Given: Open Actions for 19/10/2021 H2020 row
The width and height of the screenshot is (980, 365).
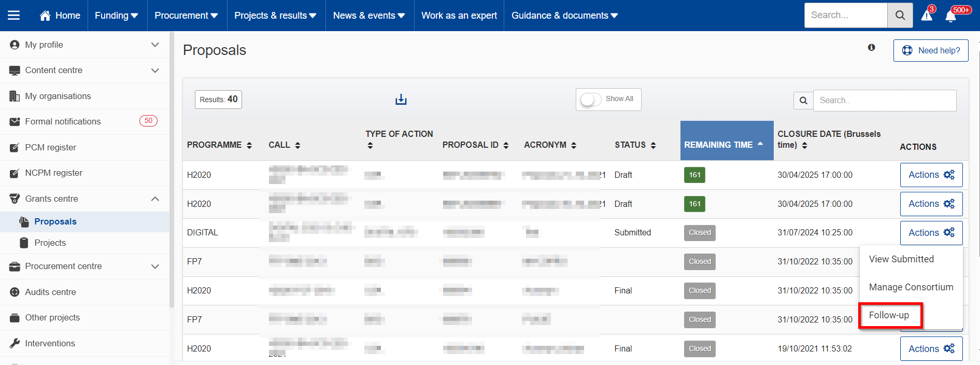Looking at the screenshot, I should pos(931,349).
